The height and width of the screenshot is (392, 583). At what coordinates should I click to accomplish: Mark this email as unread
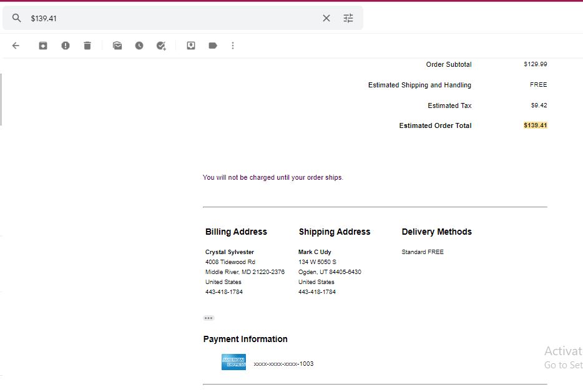[117, 46]
